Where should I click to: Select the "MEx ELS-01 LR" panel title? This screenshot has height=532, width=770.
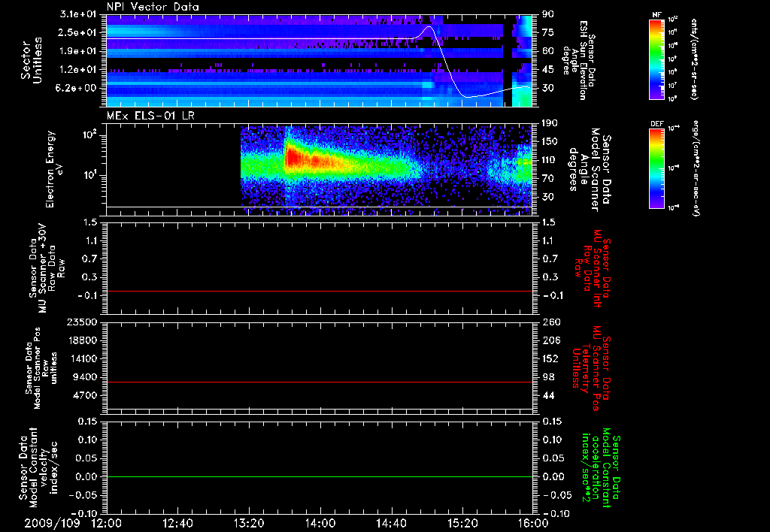coord(150,116)
